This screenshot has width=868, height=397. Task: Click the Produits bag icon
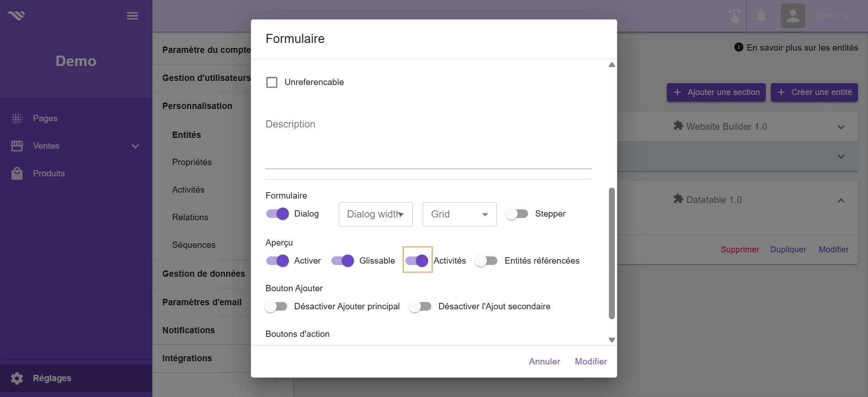17,174
